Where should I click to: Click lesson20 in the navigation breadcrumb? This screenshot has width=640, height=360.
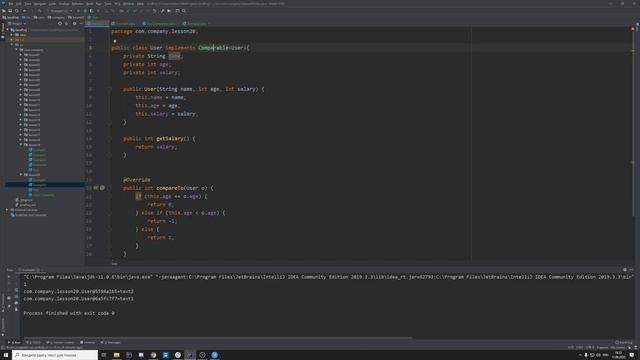(x=76, y=18)
